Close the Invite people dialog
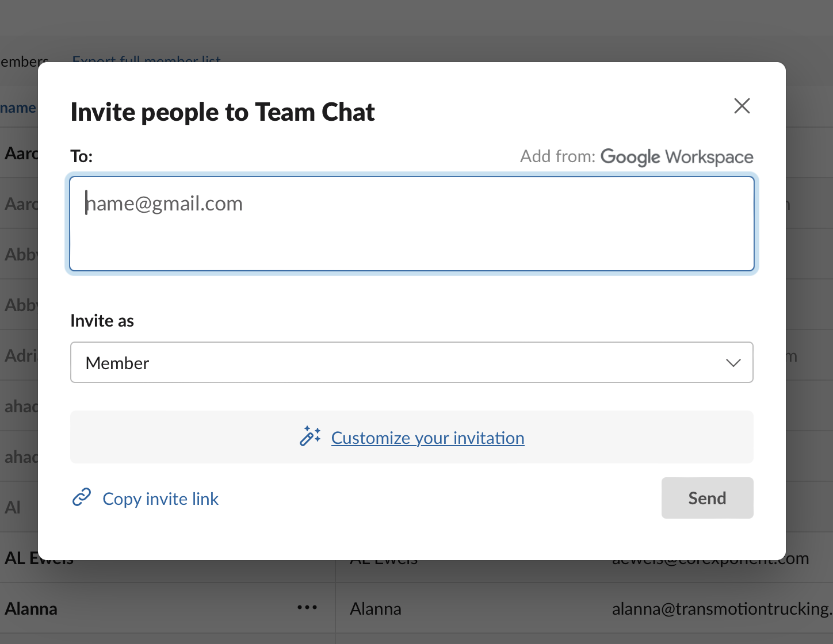Screen dimensions: 833x644 tap(742, 106)
